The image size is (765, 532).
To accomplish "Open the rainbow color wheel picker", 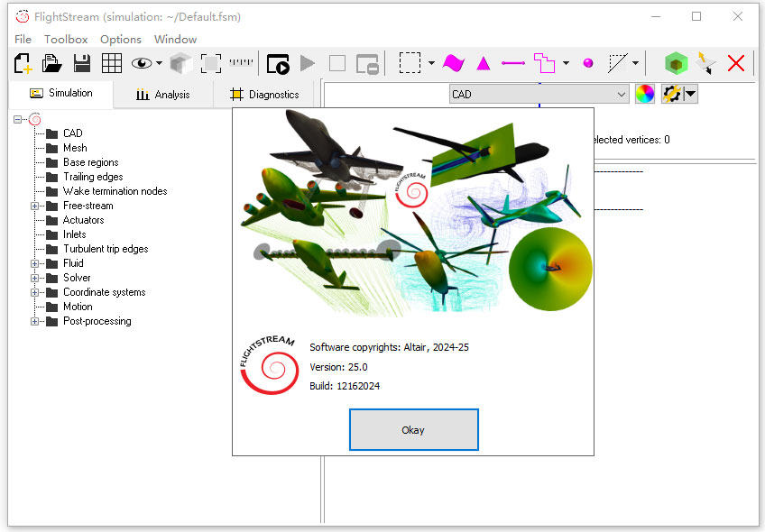I will tap(644, 94).
